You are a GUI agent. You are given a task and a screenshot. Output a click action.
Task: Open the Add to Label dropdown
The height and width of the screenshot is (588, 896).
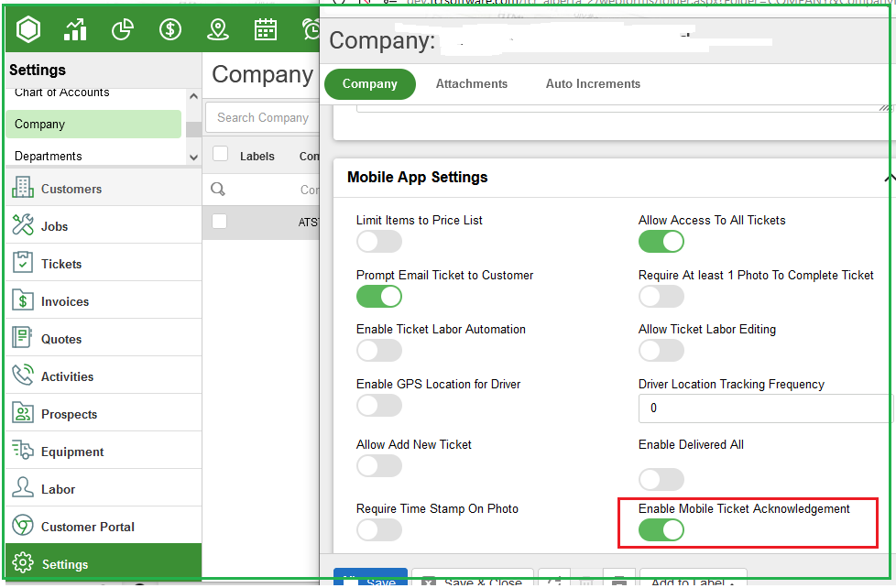coord(694,578)
